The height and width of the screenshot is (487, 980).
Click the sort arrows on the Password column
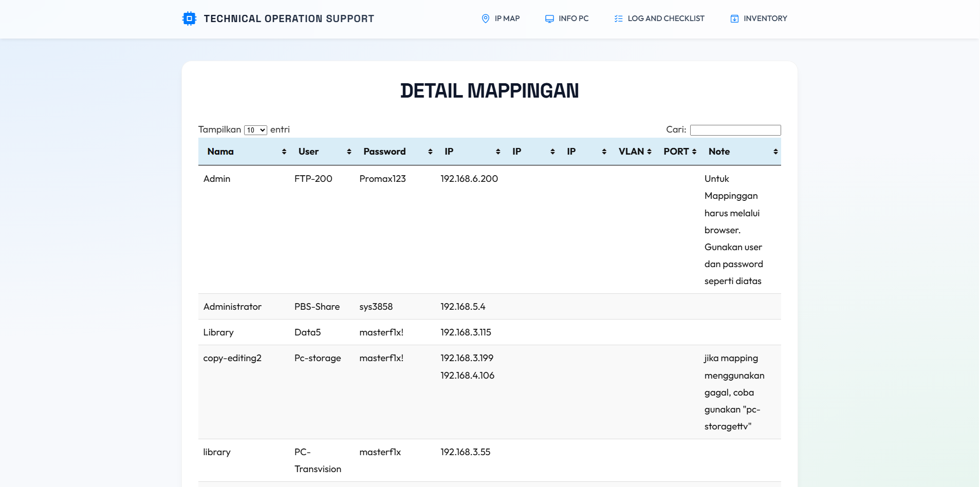coord(431,151)
